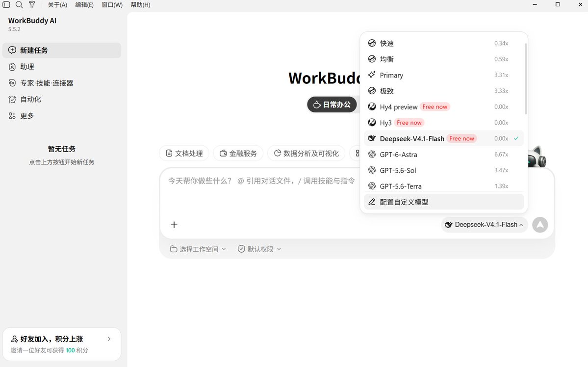Image resolution: width=588 pixels, height=367 pixels.
Task: Select the Hy4 preview model
Action: [444, 106]
